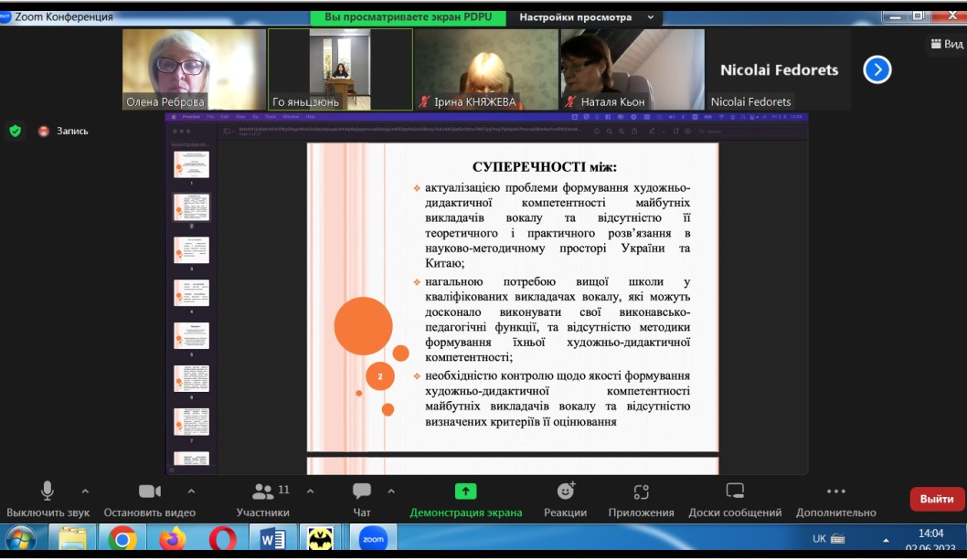Open the Participants list icon
Viewport: 967px width, 560px height.
click(x=263, y=491)
